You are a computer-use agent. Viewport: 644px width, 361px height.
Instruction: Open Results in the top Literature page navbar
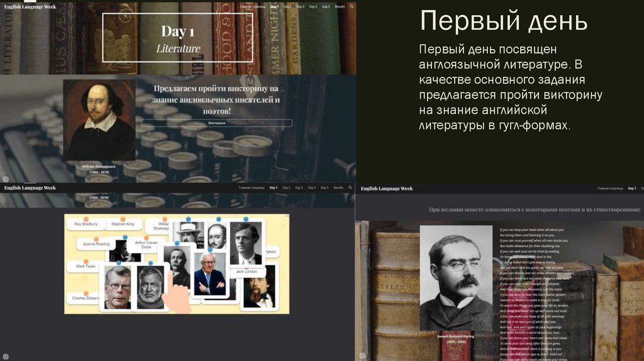click(340, 6)
